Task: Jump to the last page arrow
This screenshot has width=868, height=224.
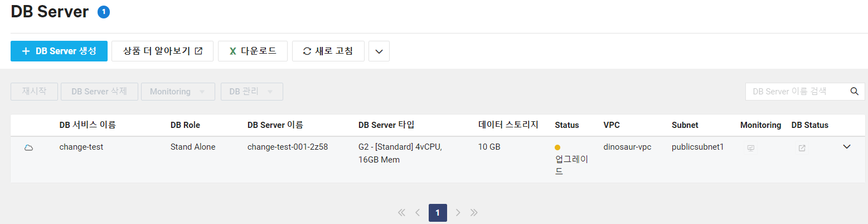Action: [x=474, y=213]
